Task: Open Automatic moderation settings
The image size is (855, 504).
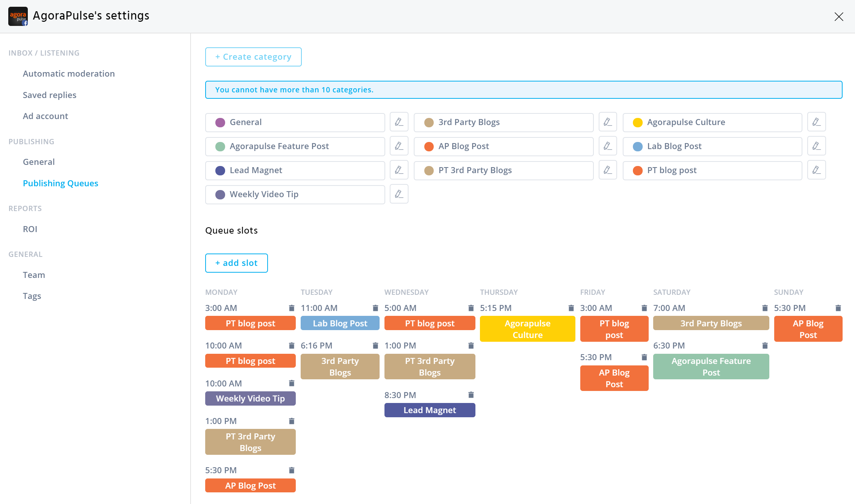Action: coord(69,74)
